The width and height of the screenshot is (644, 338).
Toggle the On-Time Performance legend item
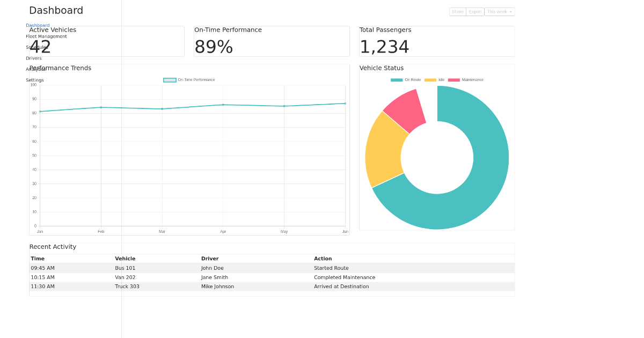pos(189,79)
